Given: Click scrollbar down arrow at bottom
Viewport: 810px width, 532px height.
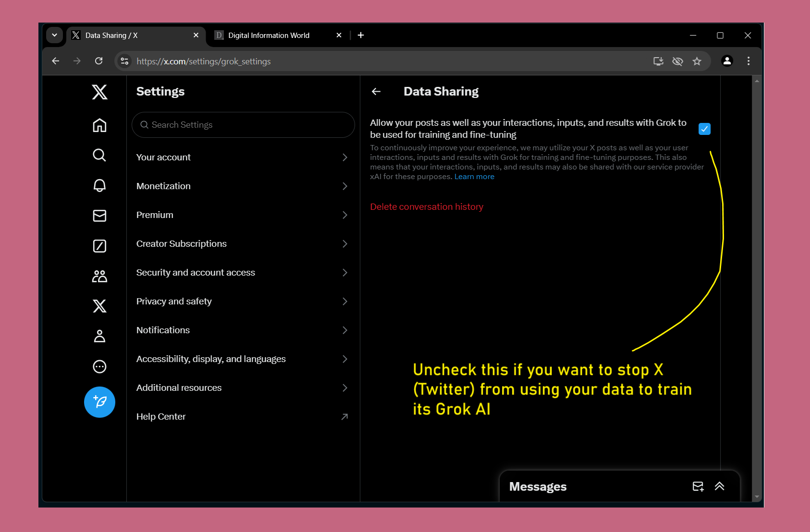Looking at the screenshot, I should pyautogui.click(x=757, y=497).
